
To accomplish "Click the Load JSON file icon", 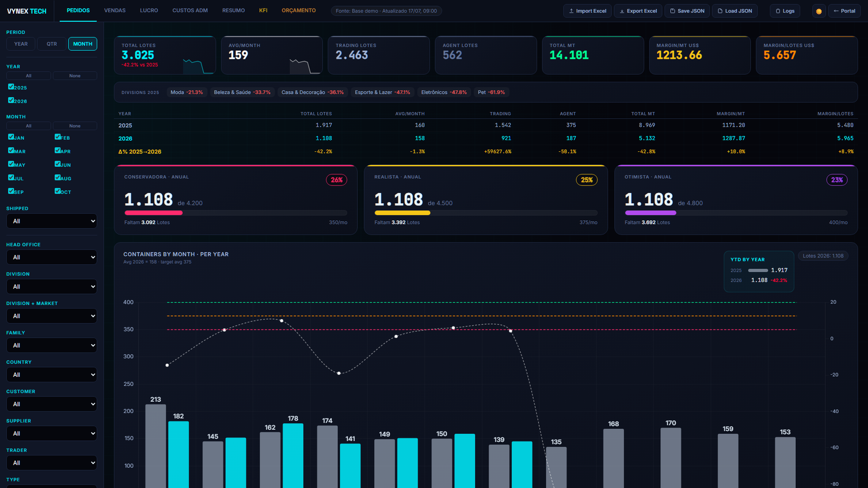I will (x=720, y=11).
